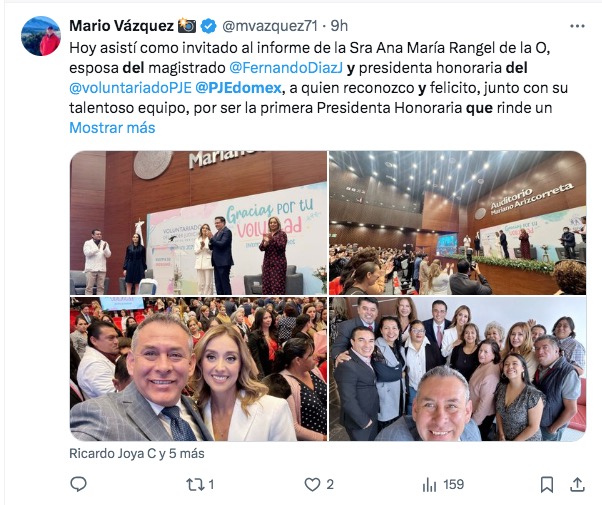602x505 pixels.
Task: Bookmark this tweet
Action: click(x=547, y=484)
